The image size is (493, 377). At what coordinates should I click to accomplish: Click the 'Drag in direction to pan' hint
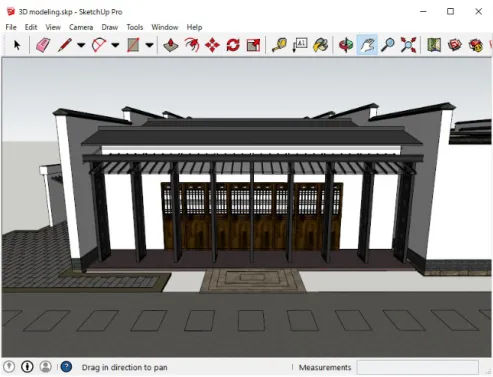(125, 367)
